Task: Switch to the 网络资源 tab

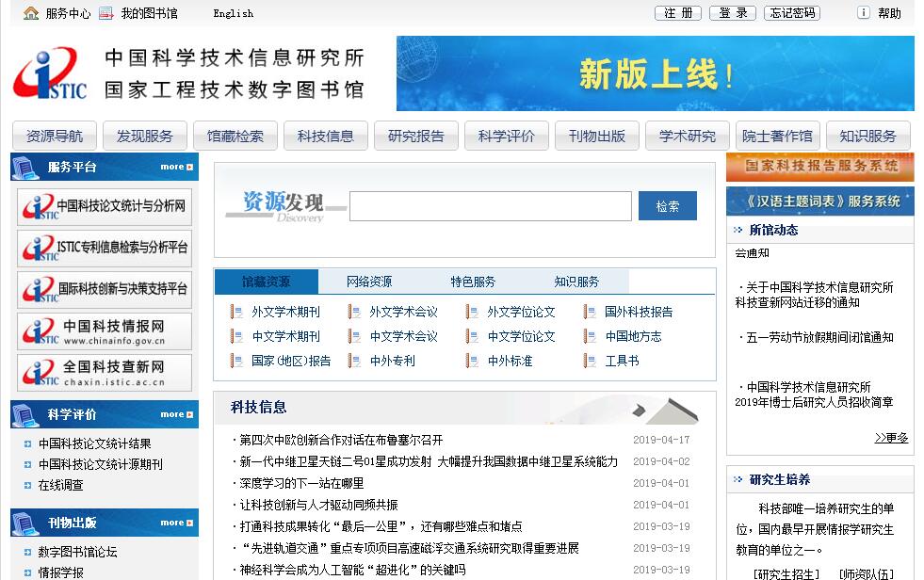Action: [x=369, y=282]
